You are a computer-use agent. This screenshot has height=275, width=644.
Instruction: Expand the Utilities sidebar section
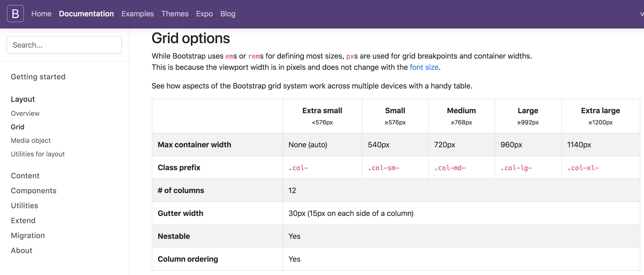(x=25, y=205)
